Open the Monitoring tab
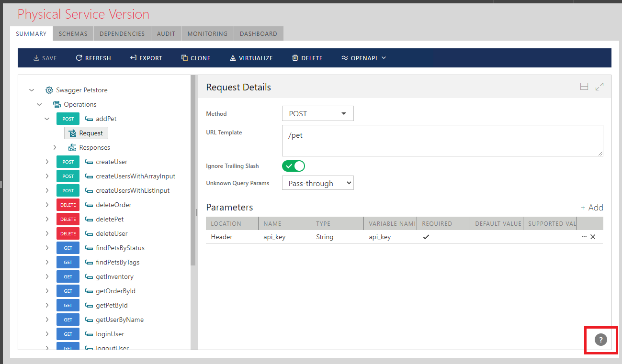The width and height of the screenshot is (622, 364). point(207,34)
